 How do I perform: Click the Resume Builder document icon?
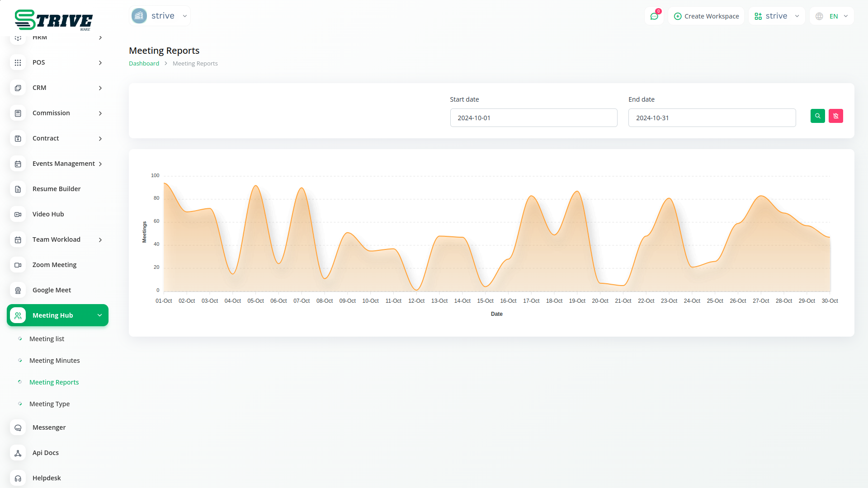point(18,189)
